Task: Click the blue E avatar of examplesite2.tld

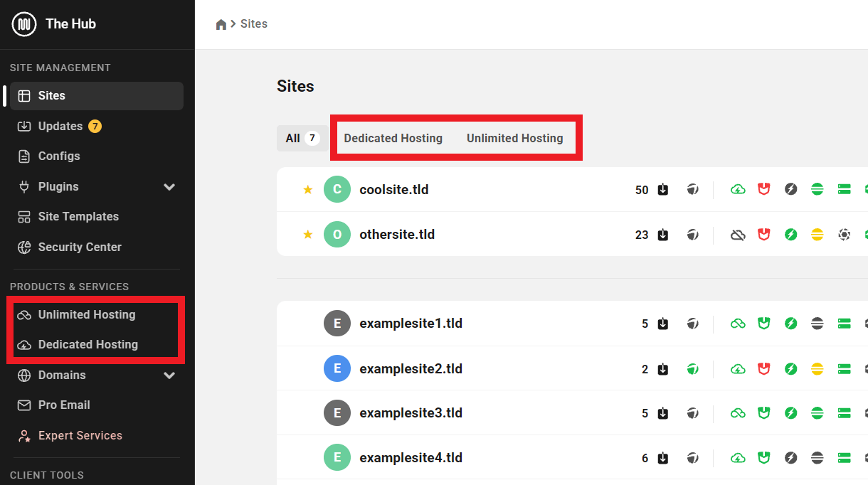Action: pos(337,369)
